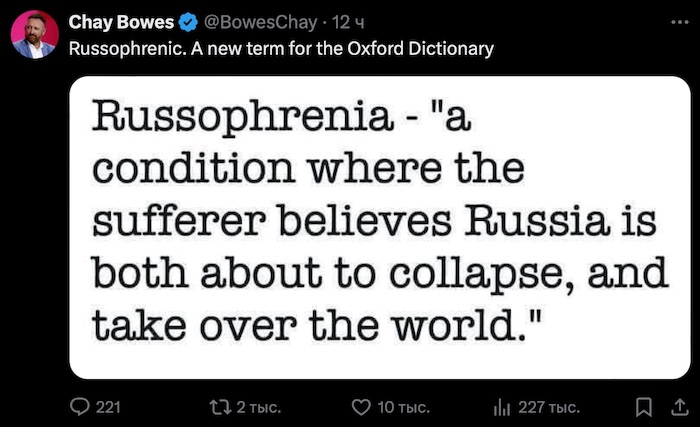Image resolution: width=700 pixels, height=427 pixels.
Task: Like the post with heart icon
Action: pos(361,407)
